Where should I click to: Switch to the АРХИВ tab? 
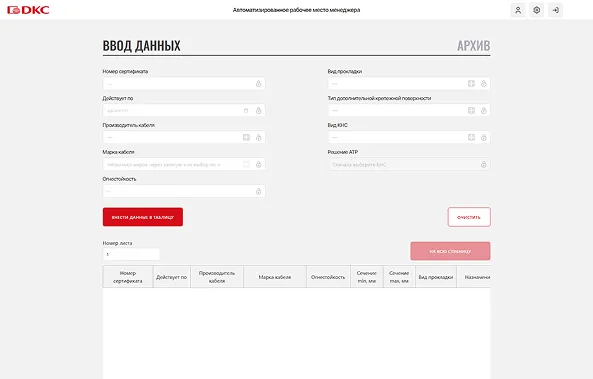pyautogui.click(x=473, y=46)
